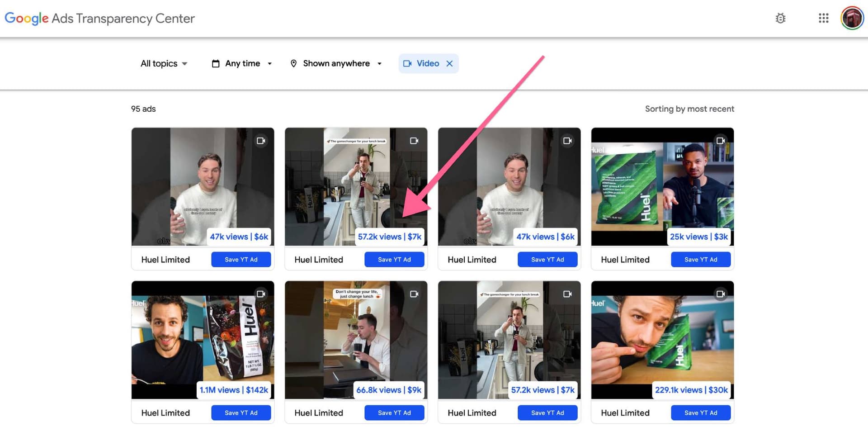Click the calendar icon beside Any time
The image size is (868, 427).
216,64
